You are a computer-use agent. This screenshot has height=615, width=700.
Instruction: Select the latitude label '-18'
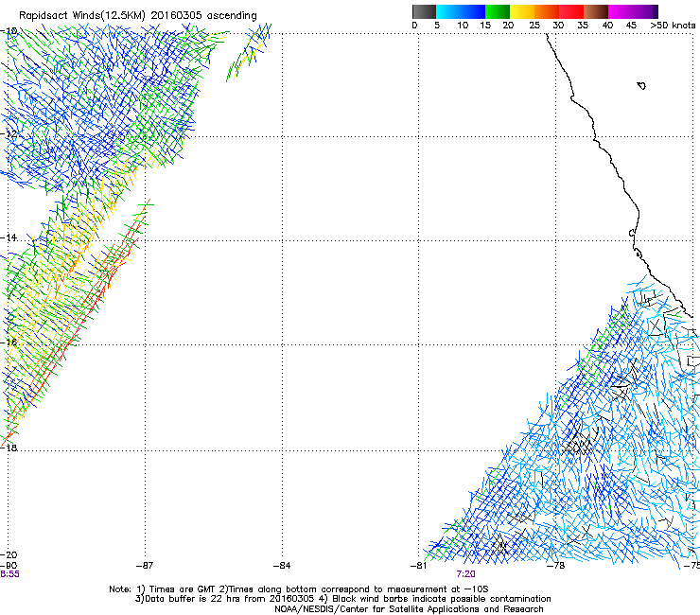tap(9, 448)
